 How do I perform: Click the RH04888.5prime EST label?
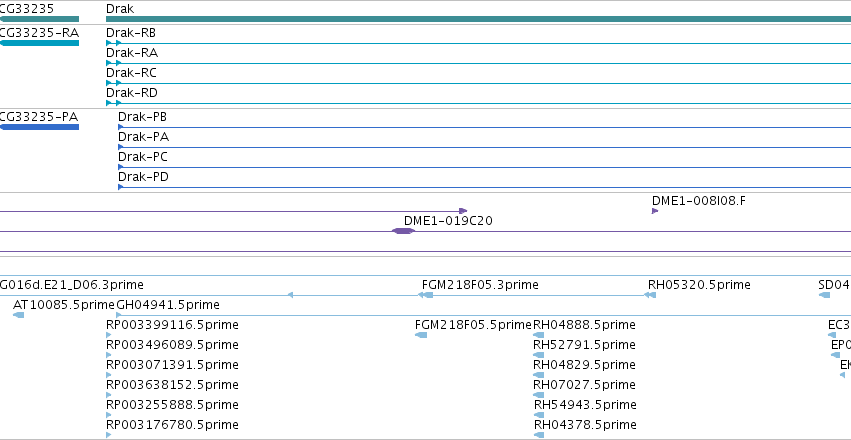(x=584, y=326)
